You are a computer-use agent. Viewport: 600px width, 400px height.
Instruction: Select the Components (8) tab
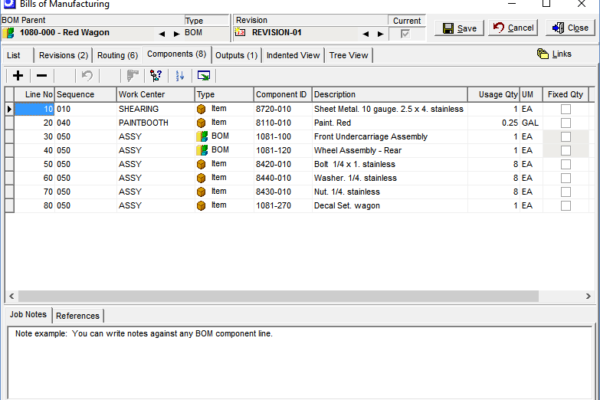click(177, 54)
